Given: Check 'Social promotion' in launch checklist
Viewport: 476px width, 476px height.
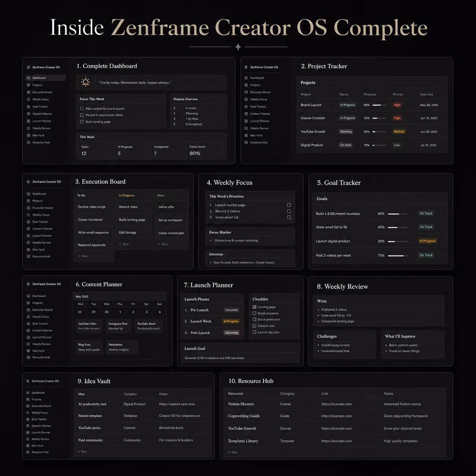Looking at the screenshot, I should point(254,320).
